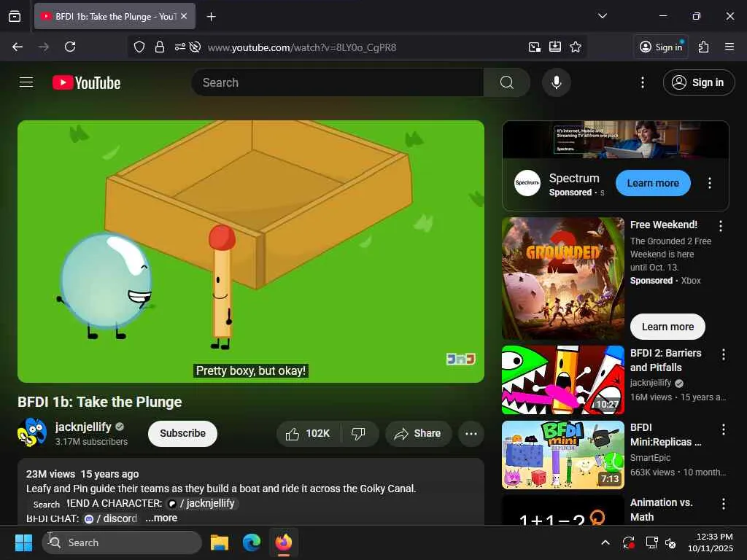Image resolution: width=747 pixels, height=560 pixels.
Task: Expand the description with ...more
Action: [161, 518]
